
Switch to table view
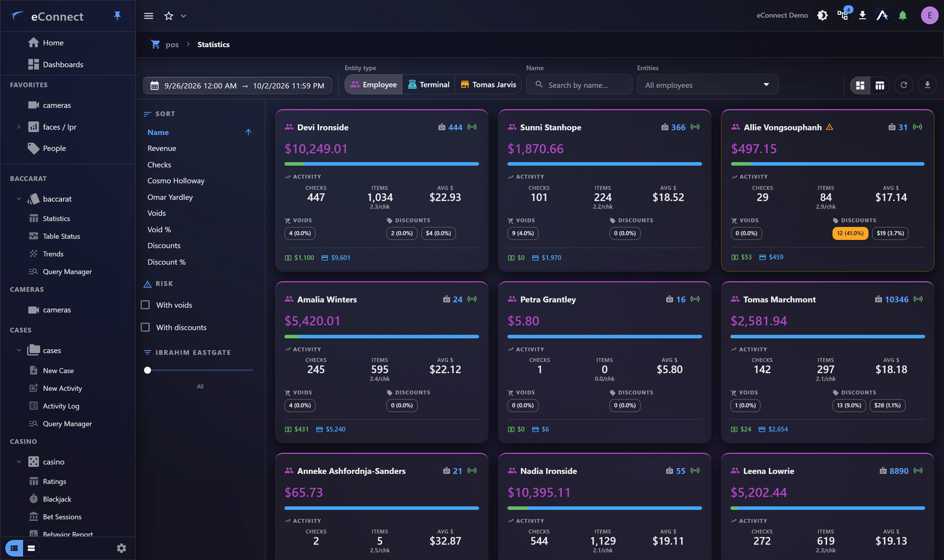[880, 85]
